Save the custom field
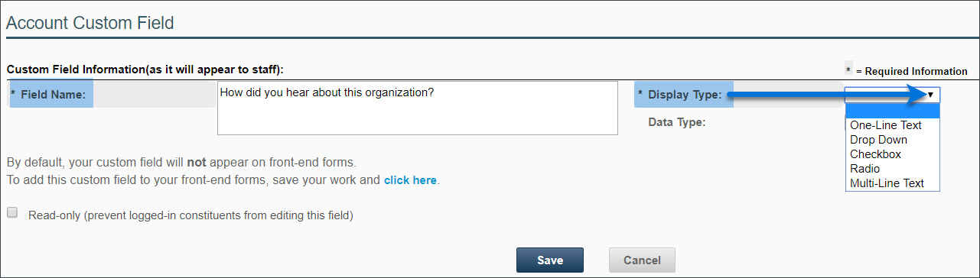The width and height of the screenshot is (980, 278). coord(550,260)
